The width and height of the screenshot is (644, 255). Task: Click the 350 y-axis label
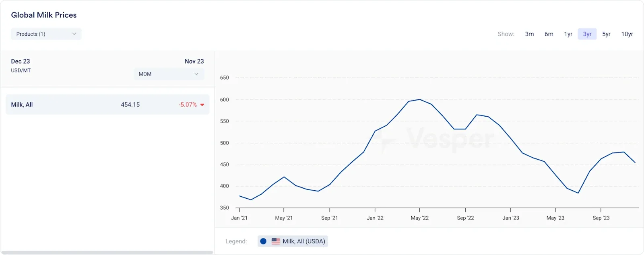click(x=224, y=208)
